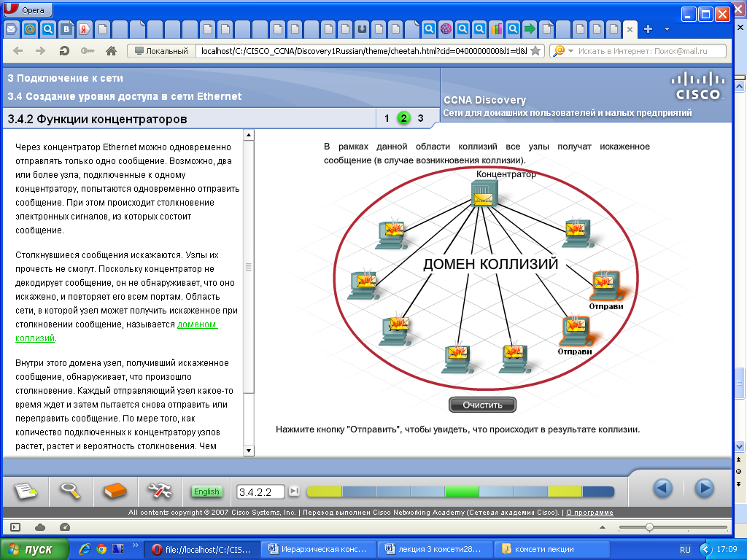Go to page 3 of this topic
This screenshot has height=560, width=747.
421,118
